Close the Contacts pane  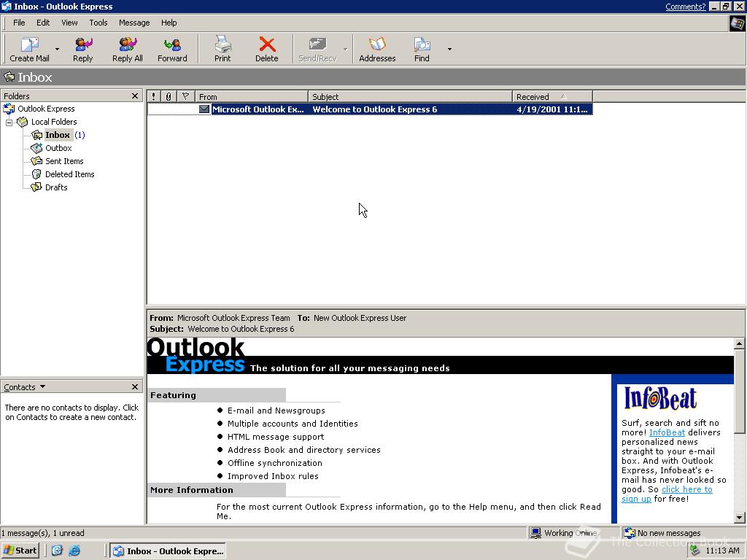(135, 387)
